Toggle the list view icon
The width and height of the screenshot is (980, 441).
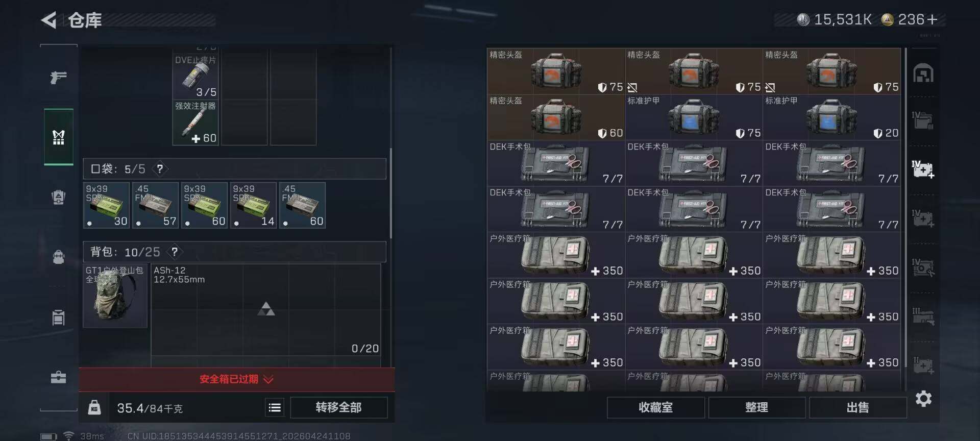(x=275, y=407)
